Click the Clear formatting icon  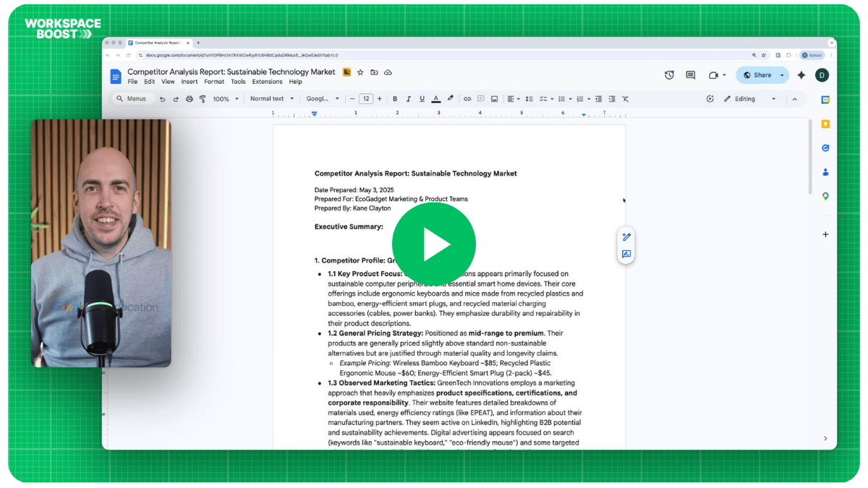tap(626, 99)
